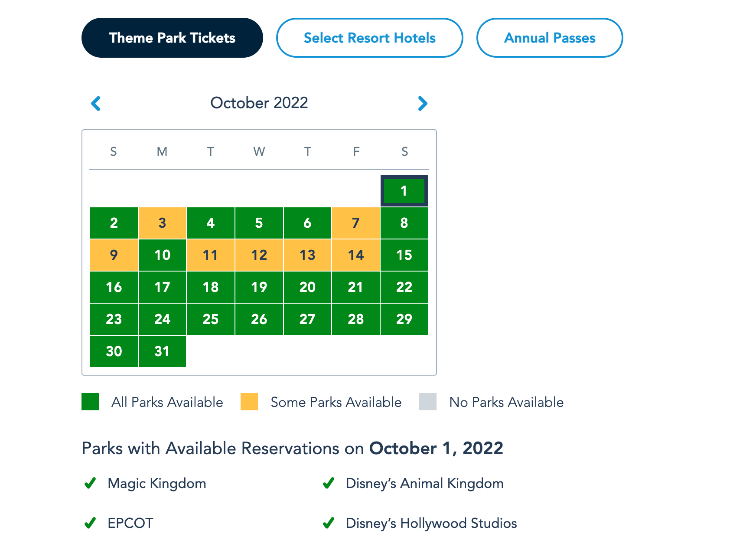
Task: Click the yellow Some Parks Available swatch
Action: pyautogui.click(x=249, y=402)
